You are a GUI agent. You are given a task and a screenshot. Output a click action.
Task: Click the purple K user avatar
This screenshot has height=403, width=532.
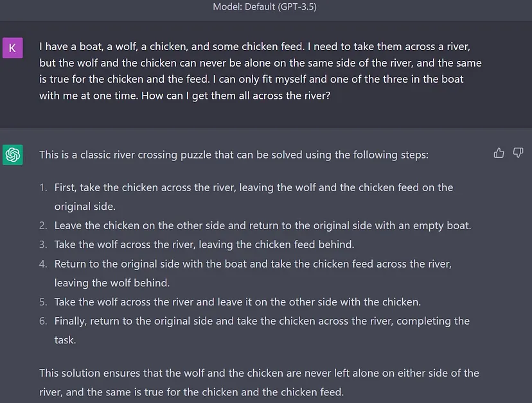click(13, 47)
